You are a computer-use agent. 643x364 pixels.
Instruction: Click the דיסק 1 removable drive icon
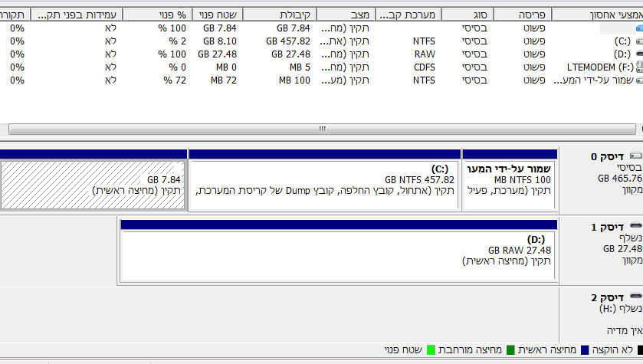635,226
